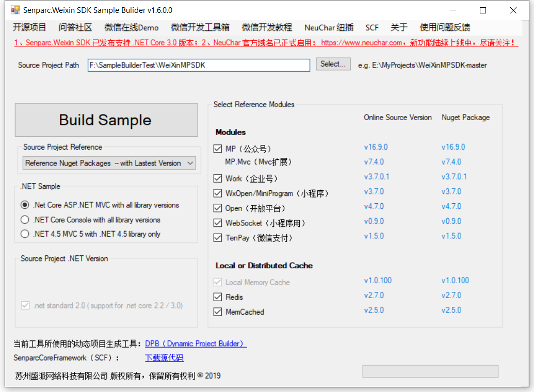The width and height of the screenshot is (534, 392).
Task: Open the SCF menu
Action: 371,27
